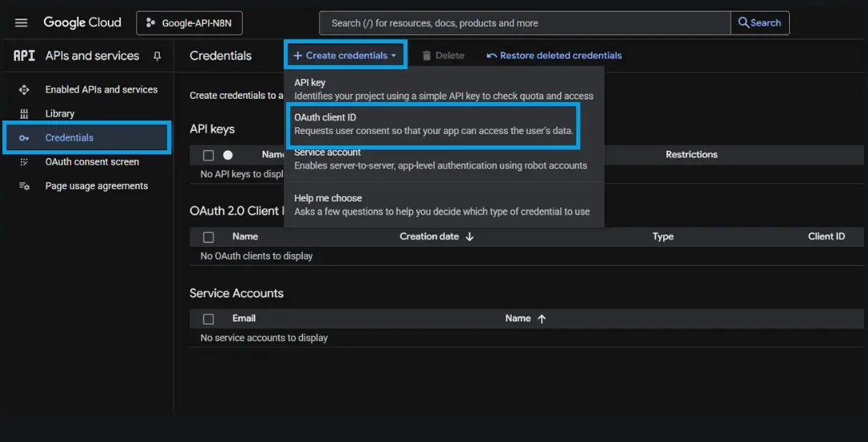The image size is (868, 442).
Task: Tick the API keys select-all checkbox
Action: click(208, 155)
